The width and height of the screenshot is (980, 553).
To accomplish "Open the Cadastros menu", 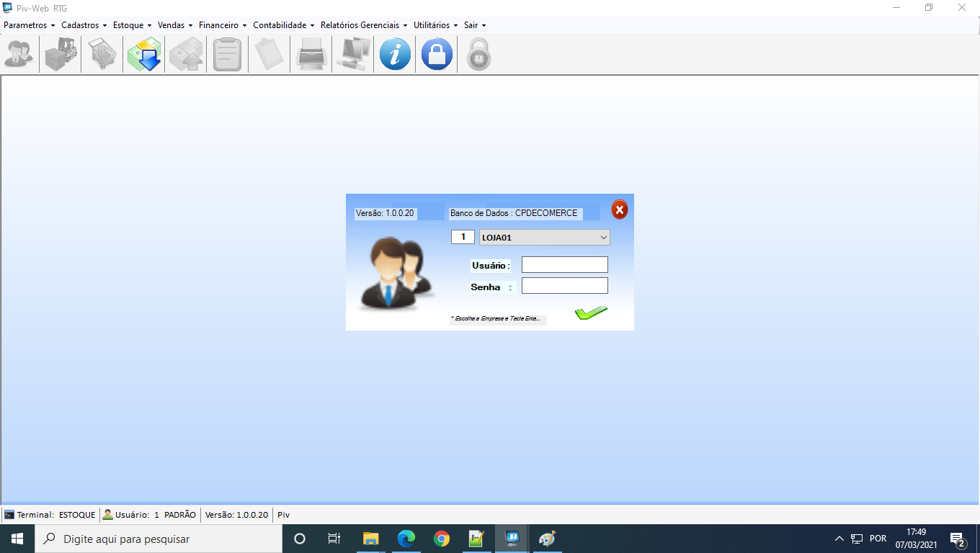I will (84, 25).
